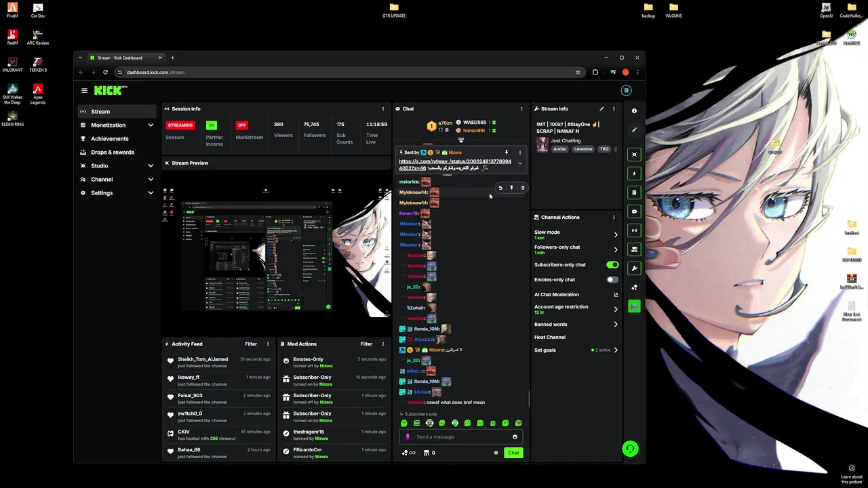Open a new browser tab

click(172, 58)
